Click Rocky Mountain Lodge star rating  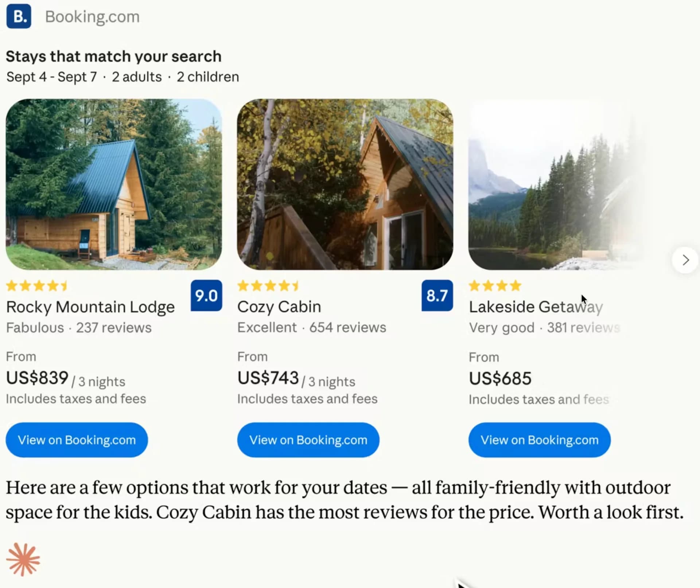pyautogui.click(x=37, y=286)
